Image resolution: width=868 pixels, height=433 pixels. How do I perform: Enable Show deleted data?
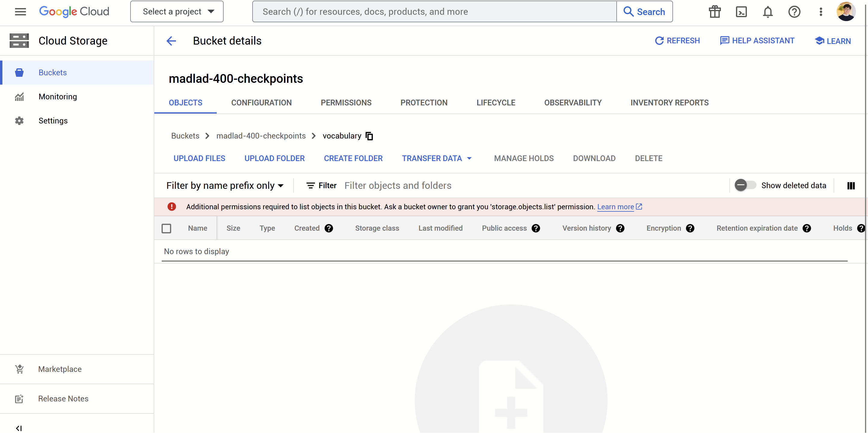745,185
